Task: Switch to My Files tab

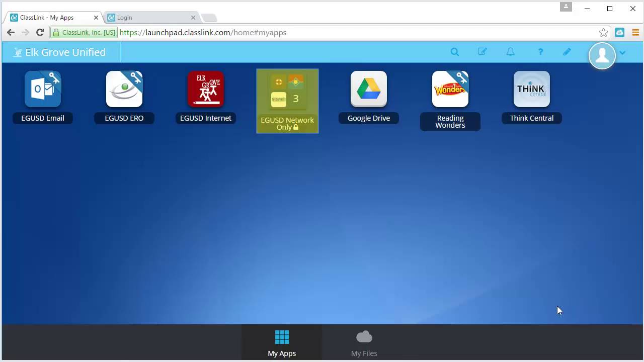Action: (364, 343)
